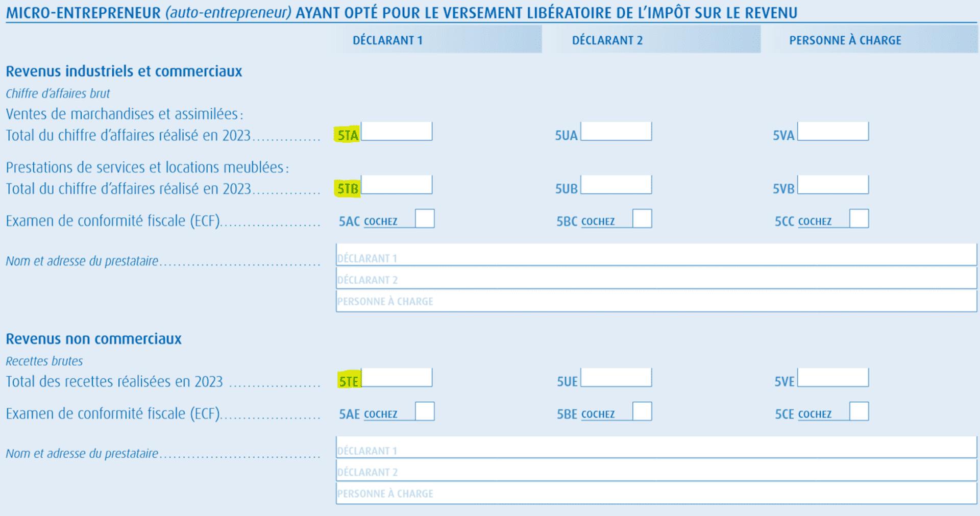This screenshot has height=516, width=980.
Task: Select the 5UB input box for Déclarant 2
Action: [x=616, y=185]
